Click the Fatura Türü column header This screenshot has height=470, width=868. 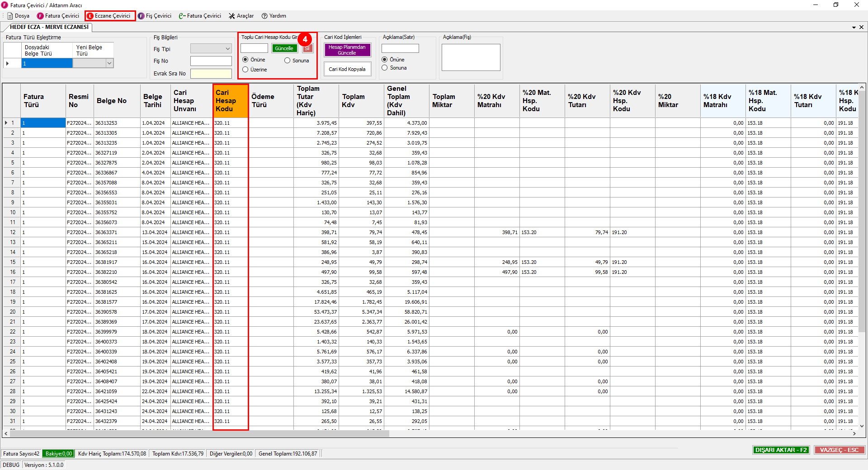click(43, 101)
